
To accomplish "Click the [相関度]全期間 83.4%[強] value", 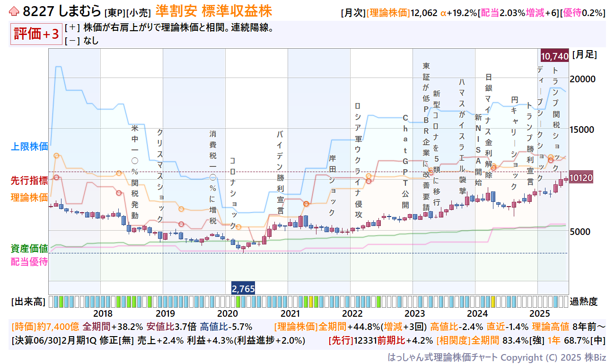I will point(491,340).
